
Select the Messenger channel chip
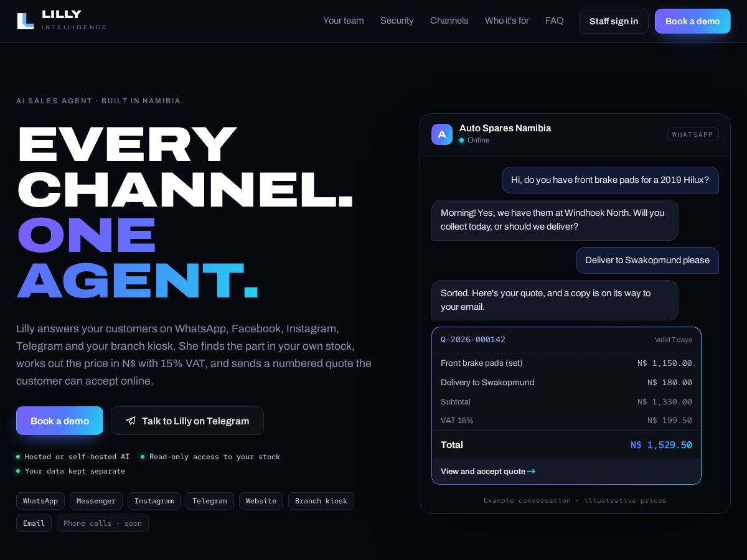pyautogui.click(x=96, y=501)
